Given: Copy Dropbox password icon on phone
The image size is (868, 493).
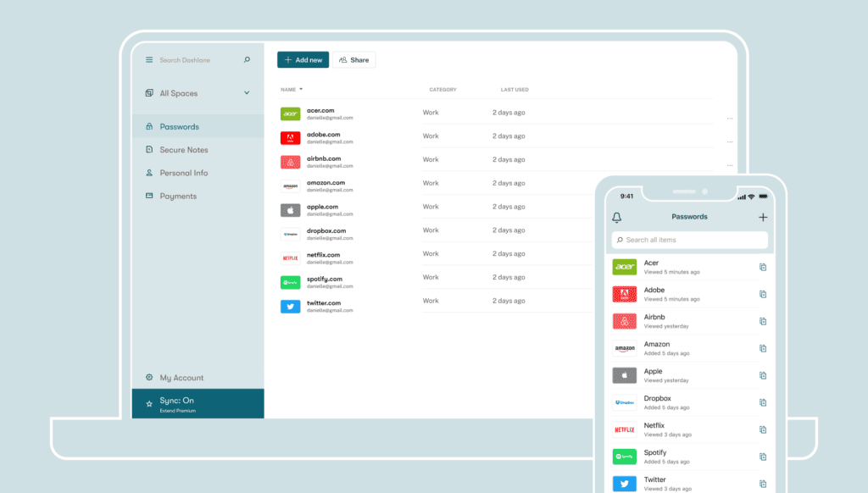Looking at the screenshot, I should coord(763,403).
